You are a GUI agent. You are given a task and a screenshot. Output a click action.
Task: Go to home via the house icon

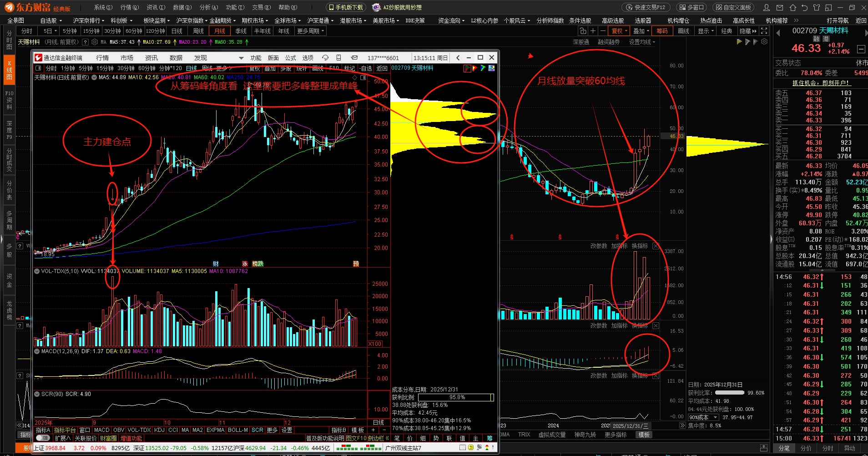pyautogui.click(x=792, y=7)
